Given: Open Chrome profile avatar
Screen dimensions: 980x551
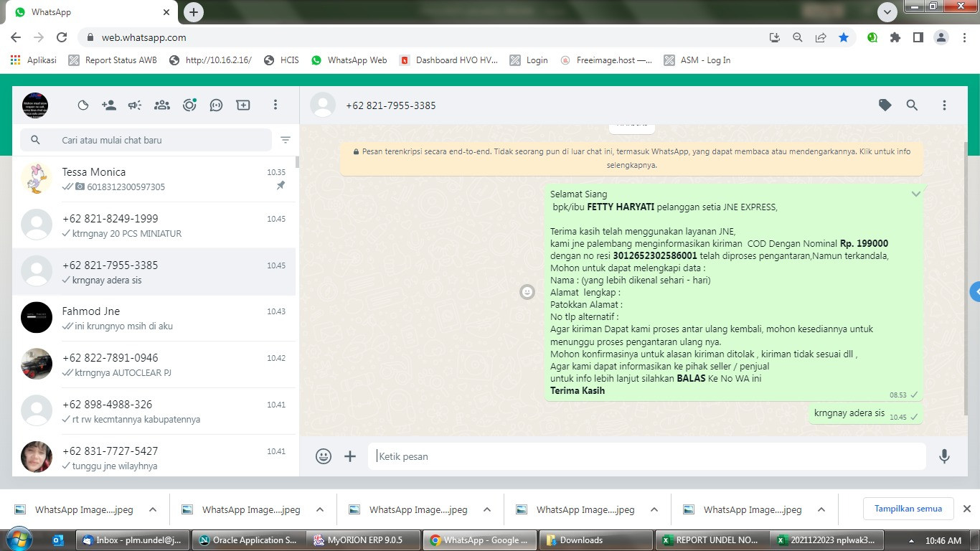Looking at the screenshot, I should click(941, 37).
